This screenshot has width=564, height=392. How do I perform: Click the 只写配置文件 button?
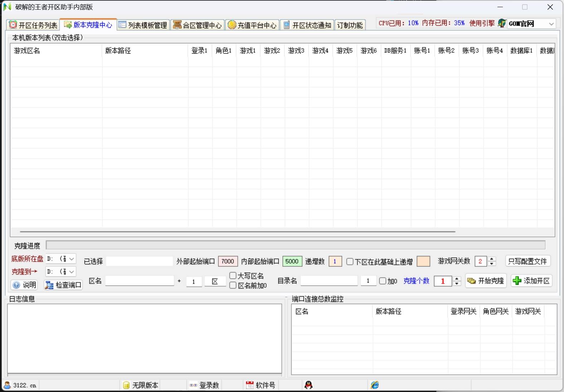[x=528, y=261]
